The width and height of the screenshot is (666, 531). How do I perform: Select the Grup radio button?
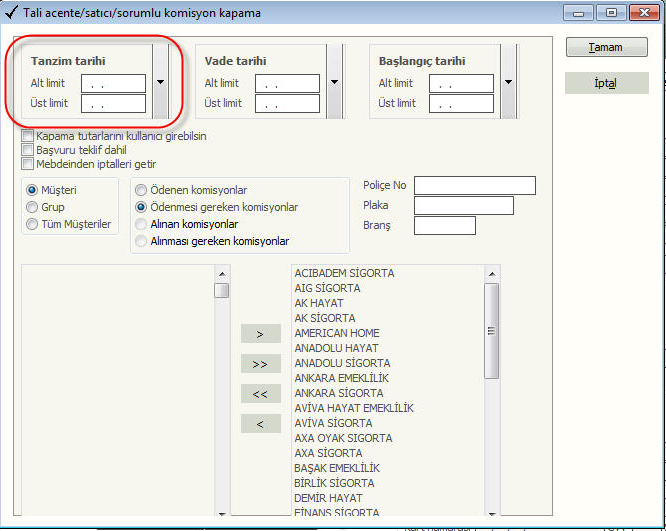(32, 207)
